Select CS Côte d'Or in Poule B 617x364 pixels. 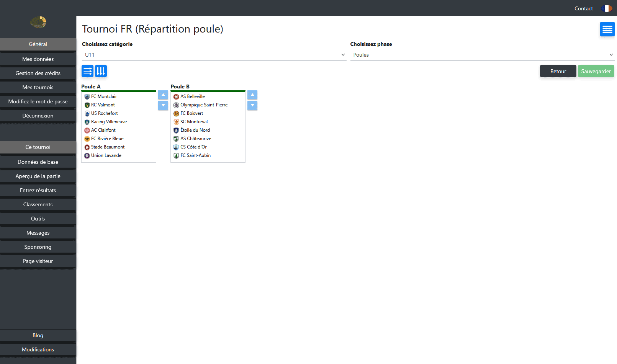click(208, 147)
